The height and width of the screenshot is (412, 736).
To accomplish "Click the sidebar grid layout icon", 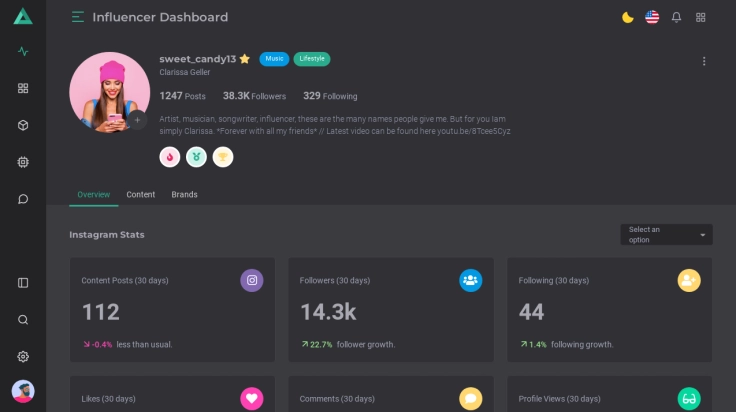I will [23, 88].
